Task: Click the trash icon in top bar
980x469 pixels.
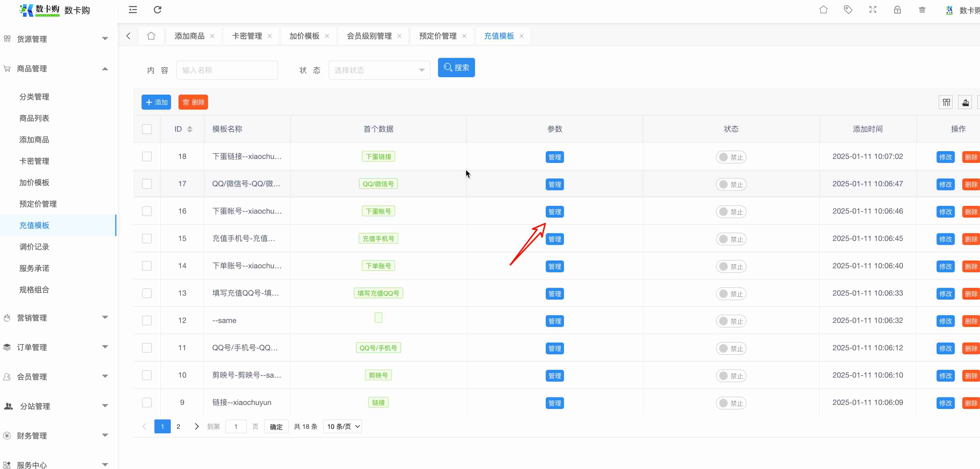Action: point(922,10)
